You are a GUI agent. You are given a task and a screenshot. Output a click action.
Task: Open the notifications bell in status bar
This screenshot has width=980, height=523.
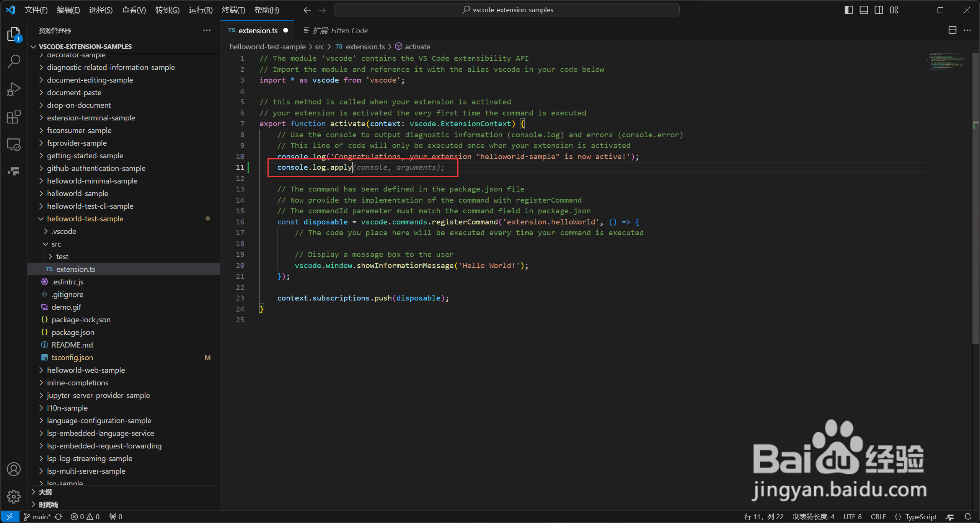968,517
